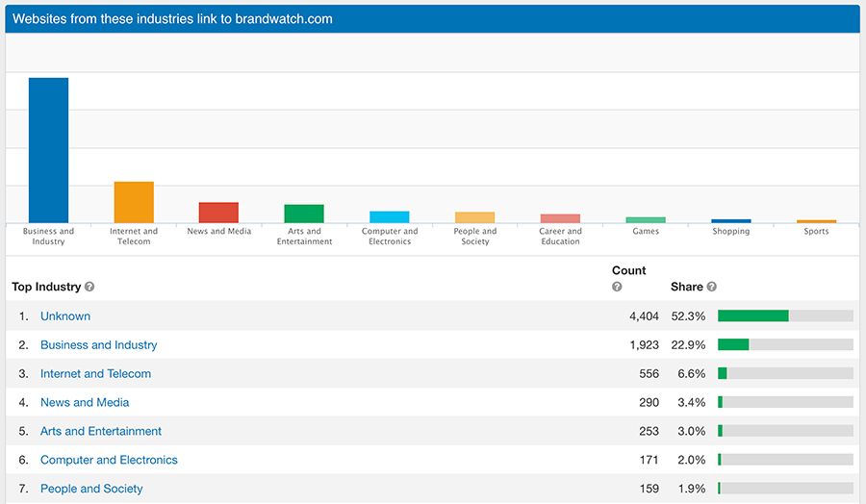Select the red News and Media bar
Viewport: 866px width, 504px height.
pyautogui.click(x=218, y=213)
